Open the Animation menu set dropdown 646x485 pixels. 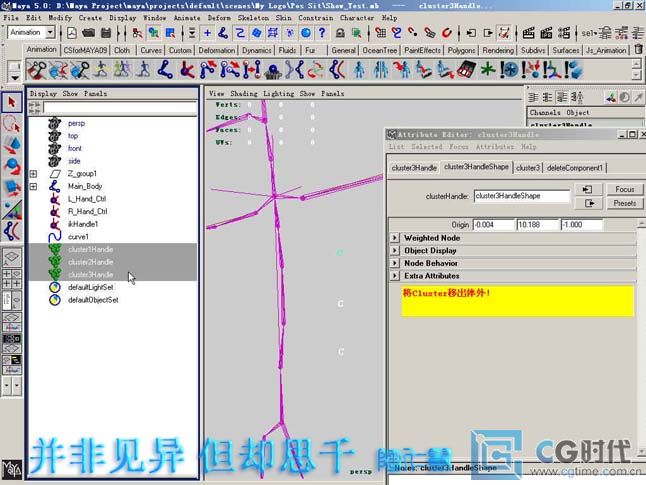coord(50,32)
